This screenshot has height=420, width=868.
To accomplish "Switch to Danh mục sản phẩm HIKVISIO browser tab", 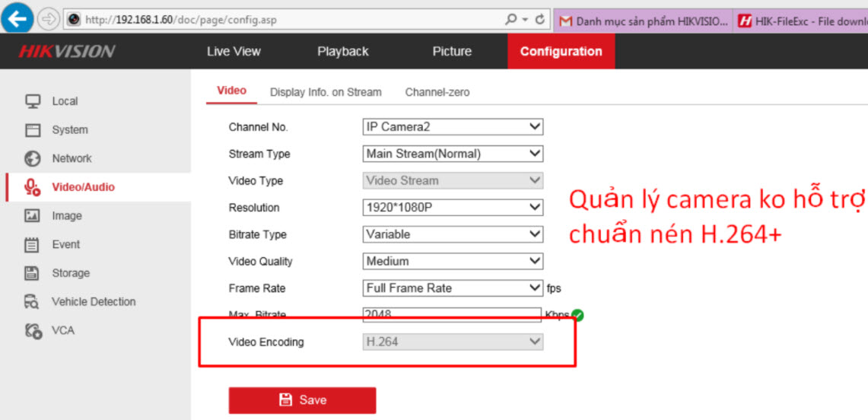I will coord(644,21).
